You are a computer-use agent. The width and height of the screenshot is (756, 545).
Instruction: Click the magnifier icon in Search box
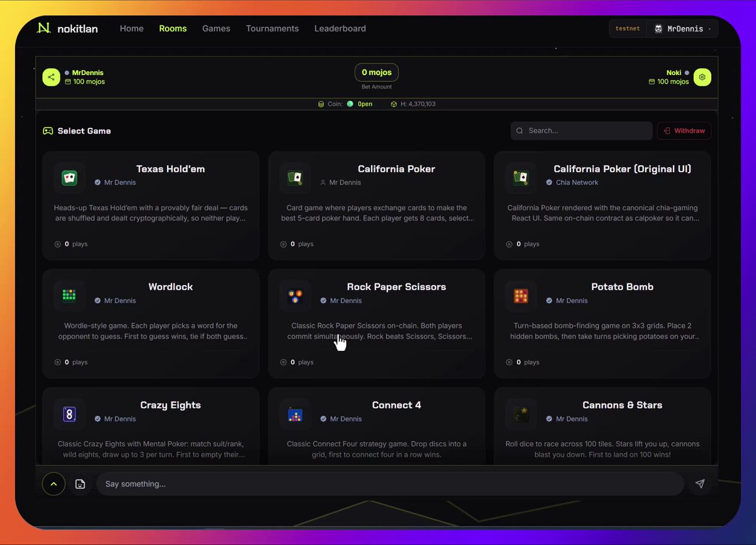pyautogui.click(x=520, y=131)
